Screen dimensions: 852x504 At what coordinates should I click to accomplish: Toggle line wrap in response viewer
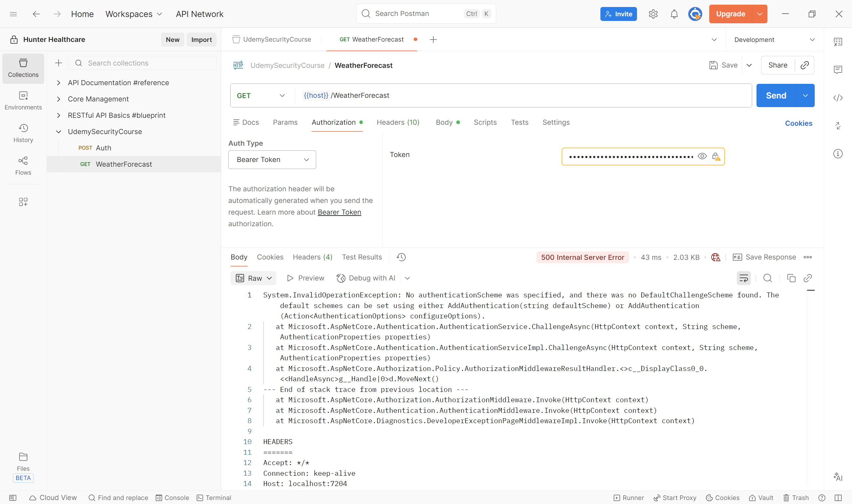click(743, 278)
